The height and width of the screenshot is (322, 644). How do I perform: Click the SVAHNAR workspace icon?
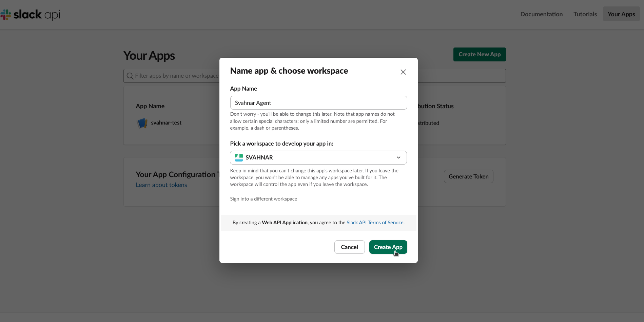tap(239, 157)
